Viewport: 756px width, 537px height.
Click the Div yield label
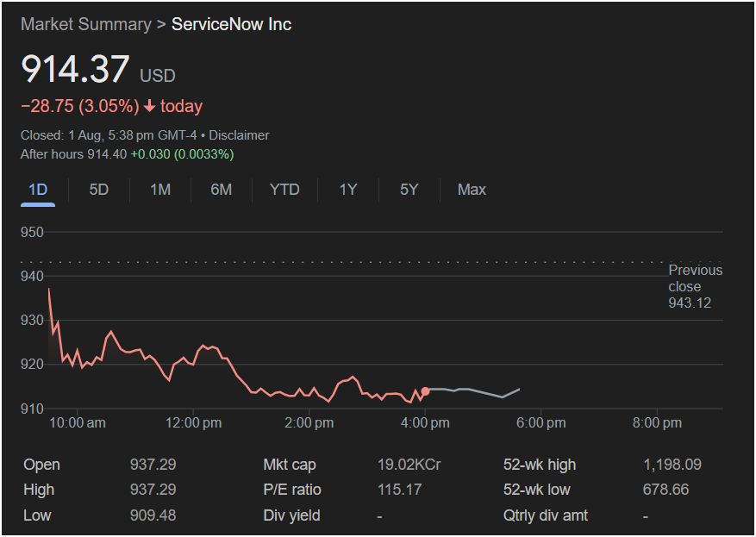(x=291, y=515)
